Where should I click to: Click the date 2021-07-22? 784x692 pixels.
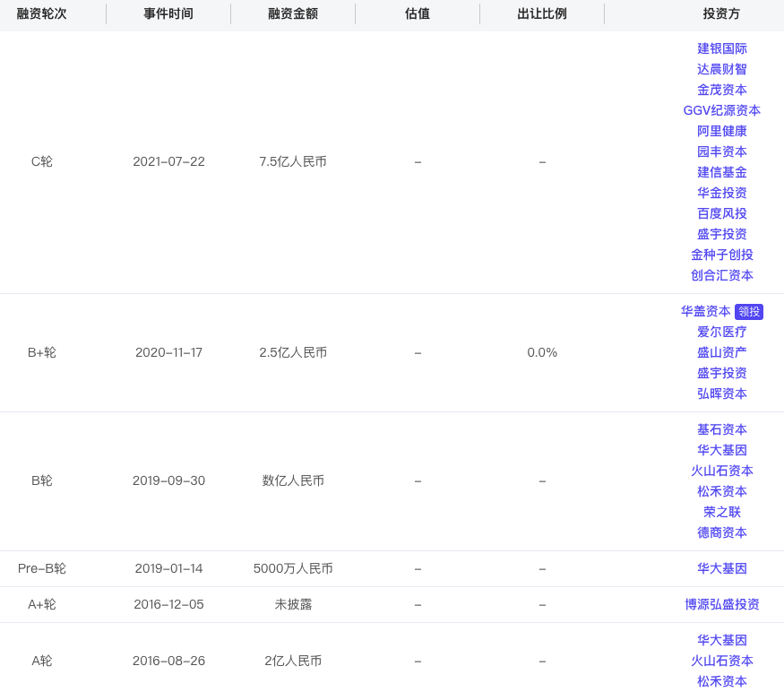pos(168,161)
